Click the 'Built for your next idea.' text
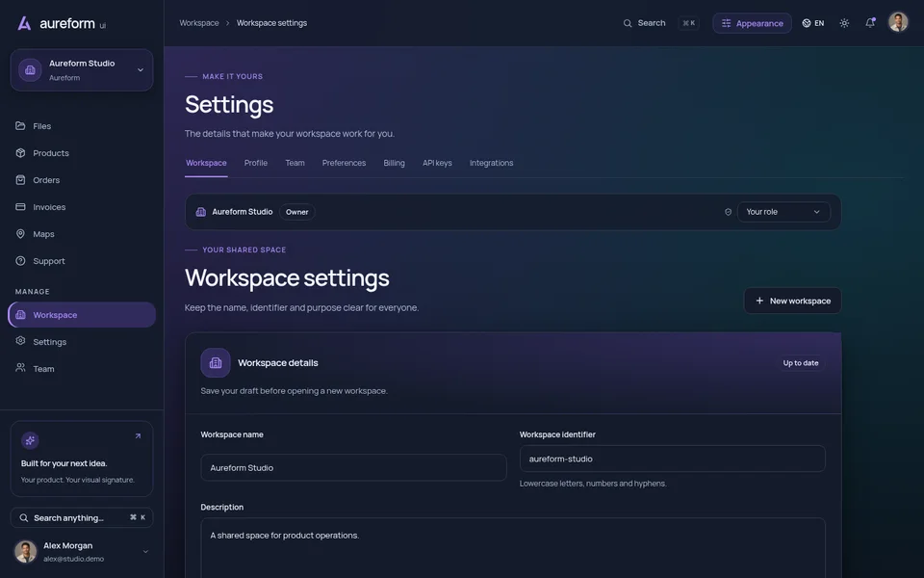The height and width of the screenshot is (578, 924). click(x=64, y=463)
